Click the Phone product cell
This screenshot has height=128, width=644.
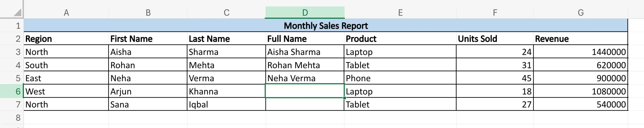(400, 78)
